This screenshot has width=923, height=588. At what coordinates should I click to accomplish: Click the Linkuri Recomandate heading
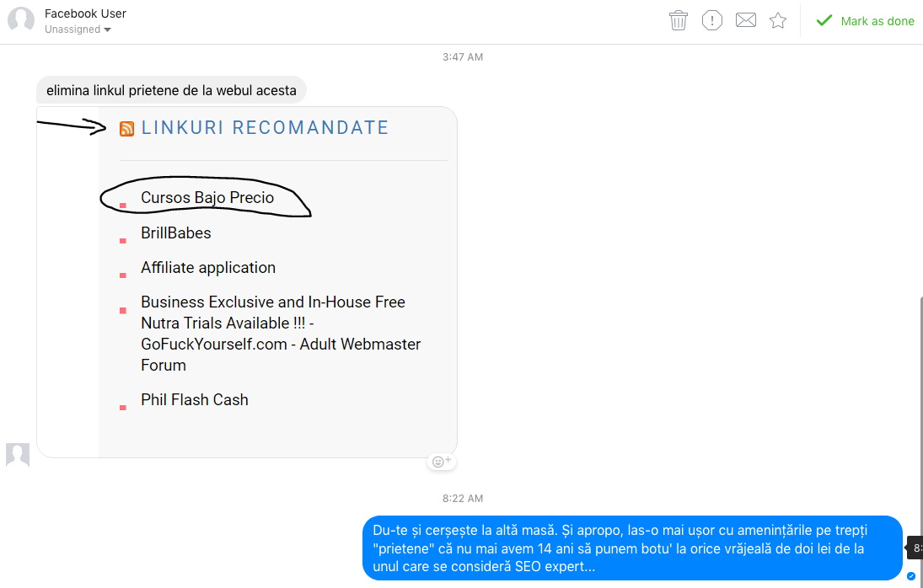pyautogui.click(x=265, y=128)
